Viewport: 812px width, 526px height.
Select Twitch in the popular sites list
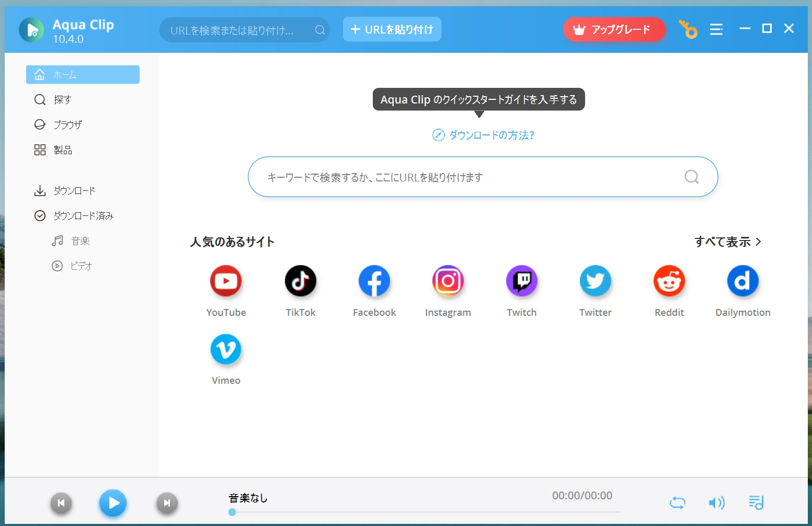click(521, 281)
